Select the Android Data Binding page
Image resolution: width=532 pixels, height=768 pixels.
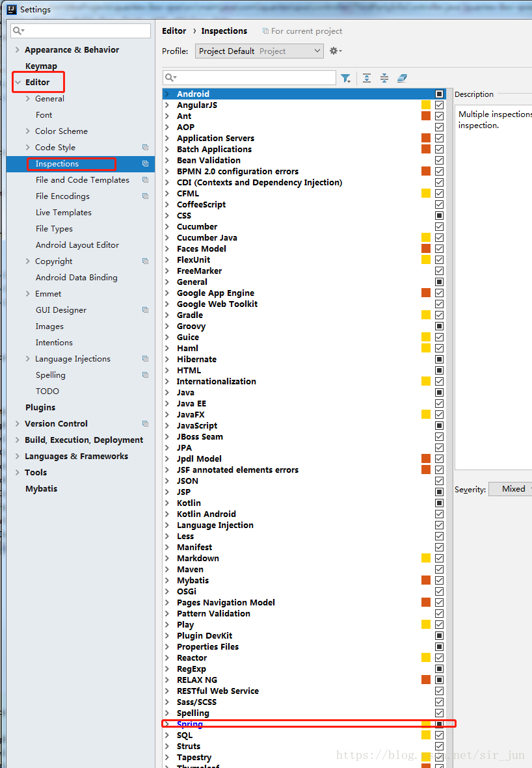pyautogui.click(x=77, y=277)
